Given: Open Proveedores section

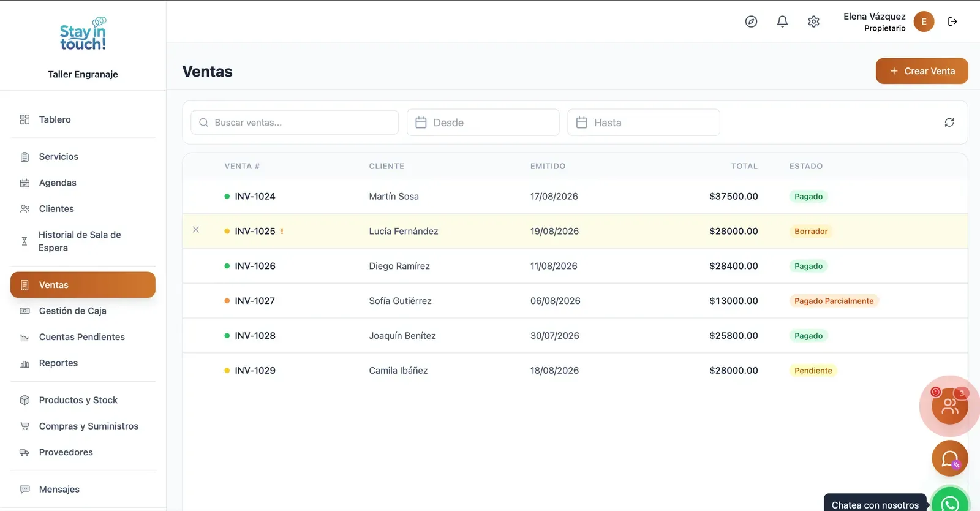Looking at the screenshot, I should 83,452.
